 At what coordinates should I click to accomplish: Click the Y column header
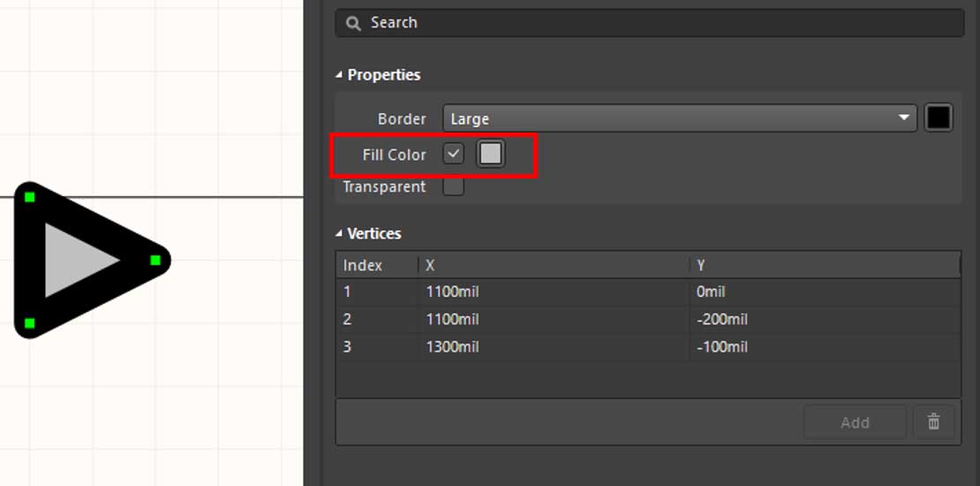click(x=823, y=265)
